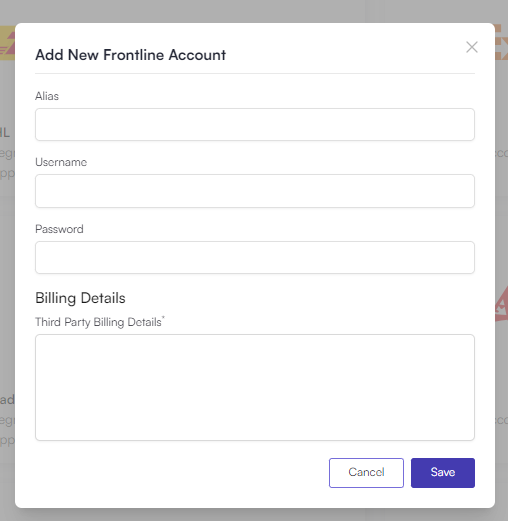Click the required asterisk beside Third Party Billing Details
The image size is (508, 521).
click(163, 317)
